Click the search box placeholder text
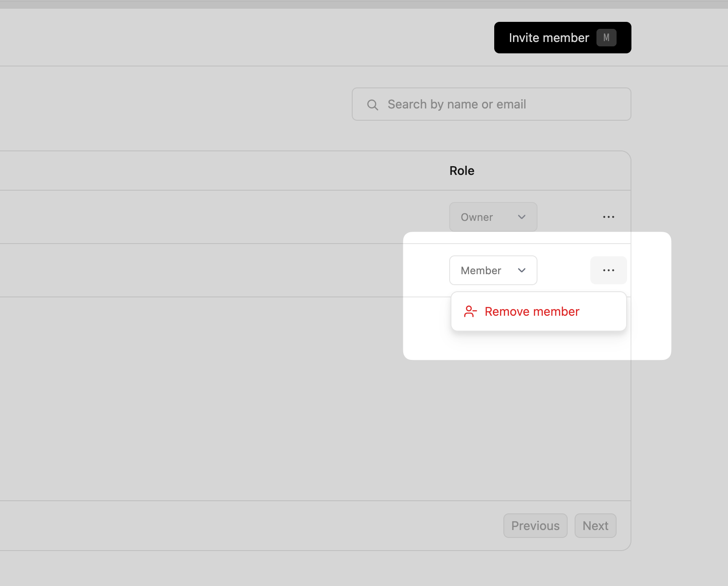The image size is (728, 586). coord(457,105)
